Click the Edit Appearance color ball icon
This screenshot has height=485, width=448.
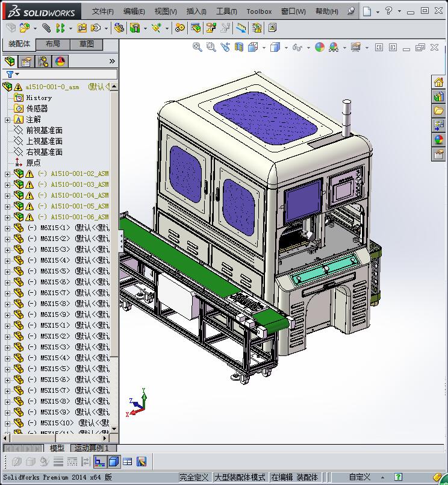point(320,47)
